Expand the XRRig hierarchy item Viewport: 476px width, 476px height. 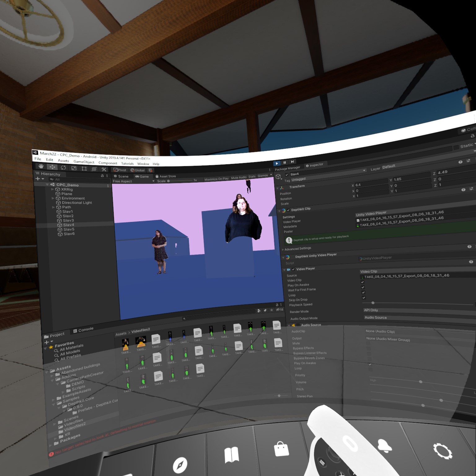click(53, 189)
